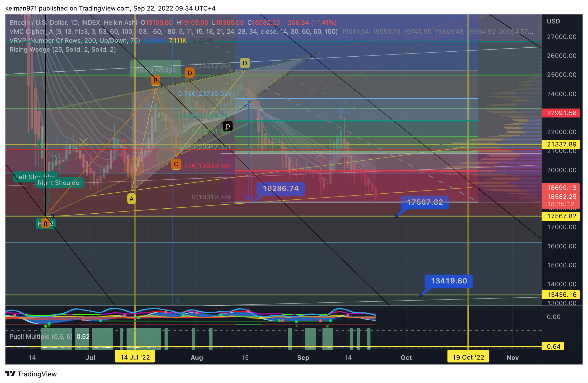Select the yellow 13436.16 axis price label
This screenshot has width=588, height=383.
[x=561, y=294]
